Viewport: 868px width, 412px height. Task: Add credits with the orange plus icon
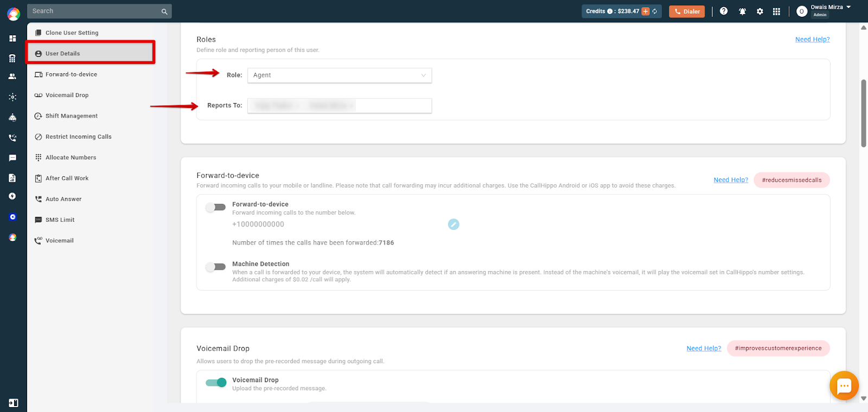point(646,11)
